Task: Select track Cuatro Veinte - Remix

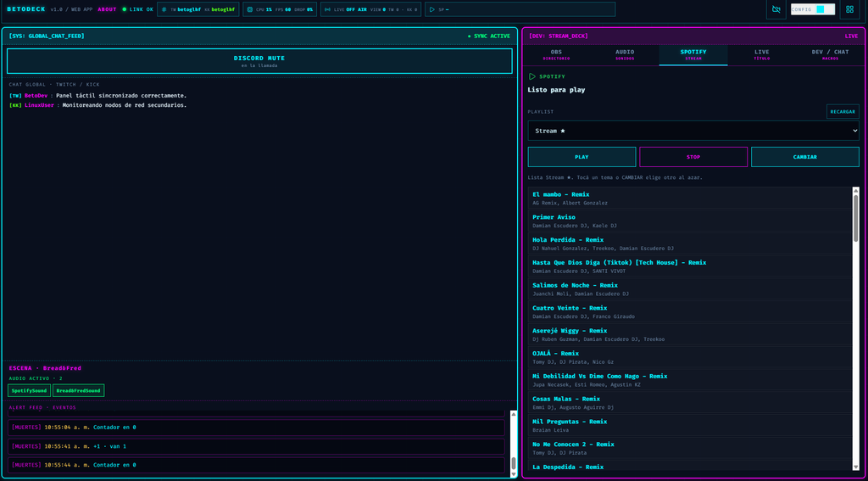Action: click(x=690, y=312)
